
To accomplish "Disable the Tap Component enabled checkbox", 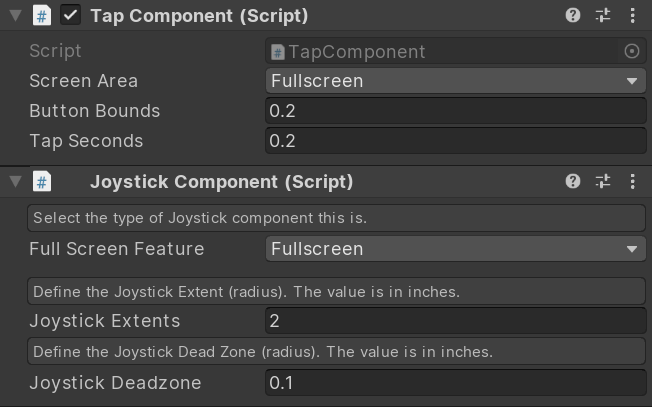I will click(70, 15).
